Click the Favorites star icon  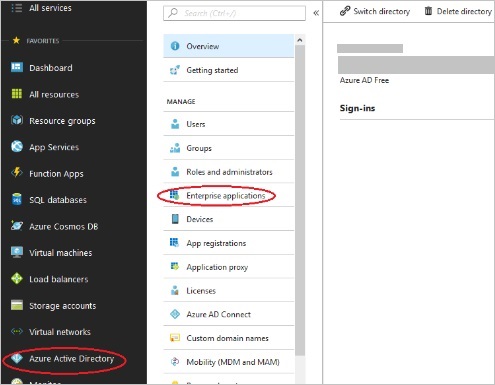(x=16, y=41)
